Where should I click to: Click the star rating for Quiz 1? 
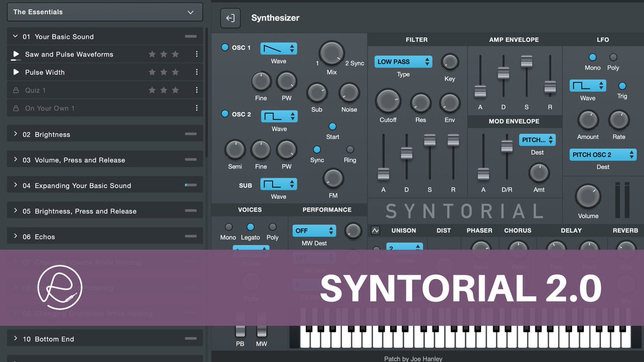point(164,90)
